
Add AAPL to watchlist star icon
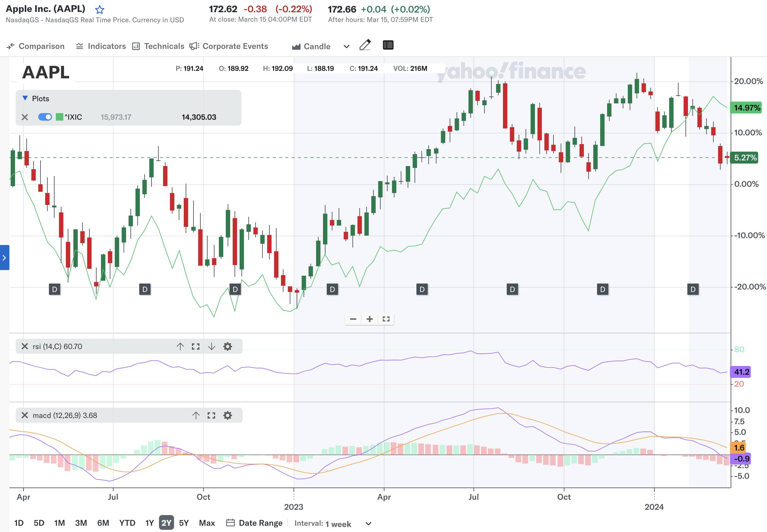coord(99,10)
